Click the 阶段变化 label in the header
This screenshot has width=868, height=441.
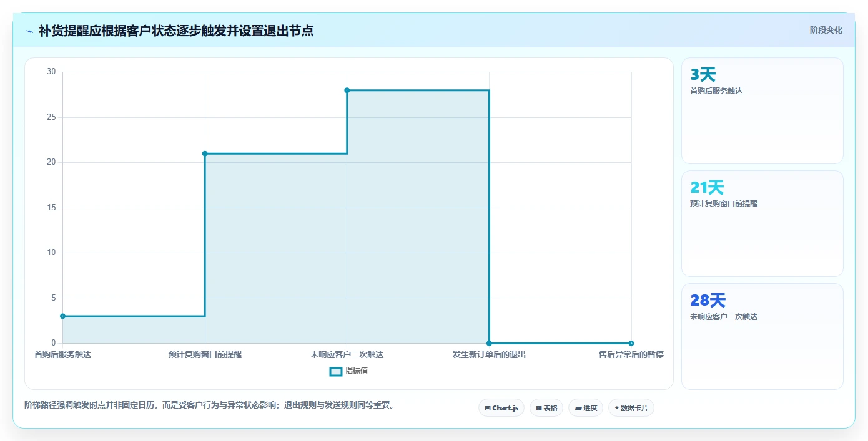[x=826, y=30]
